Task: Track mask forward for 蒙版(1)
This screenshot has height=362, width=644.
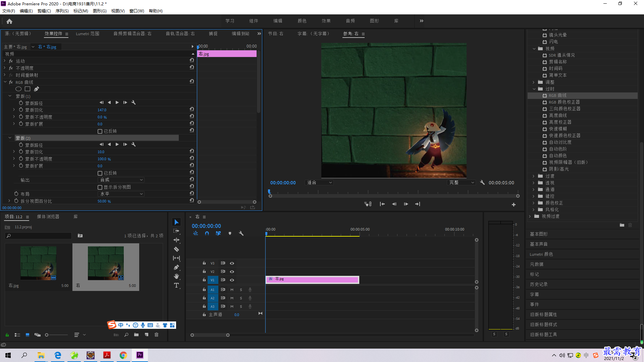Action: coord(117,103)
